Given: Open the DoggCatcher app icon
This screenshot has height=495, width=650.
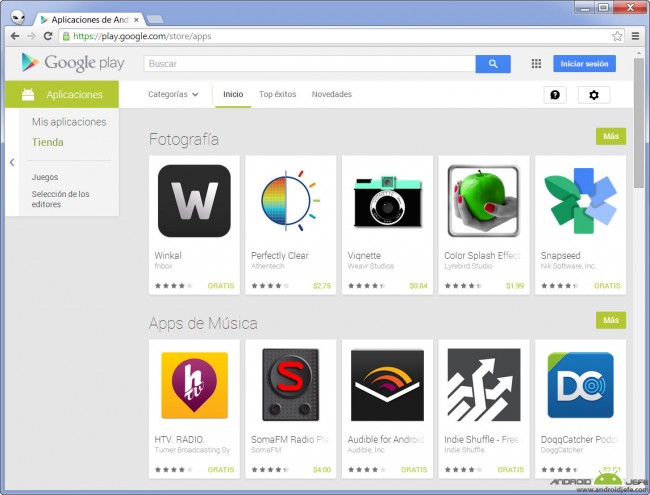Looking at the screenshot, I should (x=580, y=385).
